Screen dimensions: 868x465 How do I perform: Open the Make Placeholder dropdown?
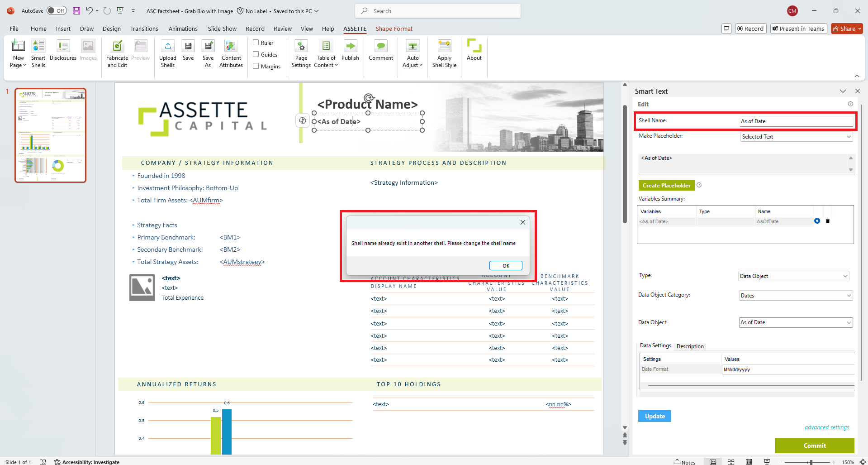click(x=796, y=136)
